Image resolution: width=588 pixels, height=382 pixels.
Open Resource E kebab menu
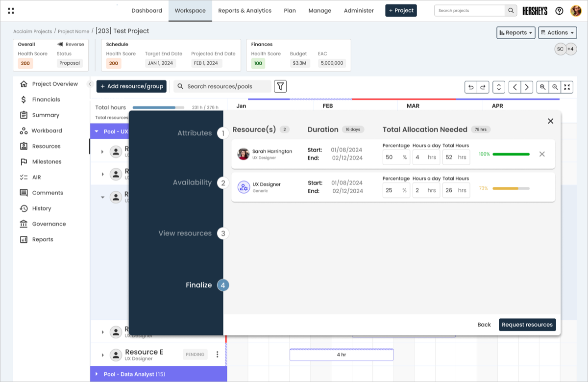[218, 355]
